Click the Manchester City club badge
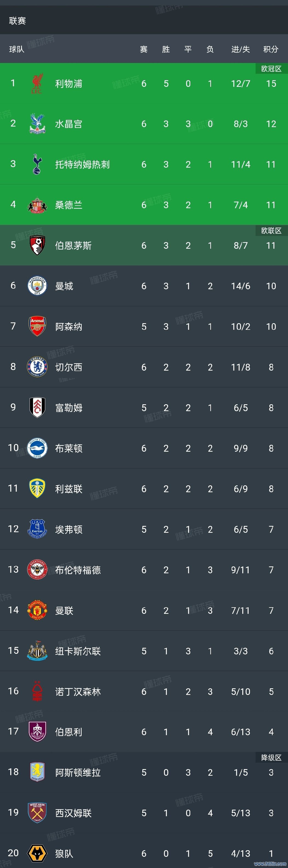The width and height of the screenshot is (288, 868). pyautogui.click(x=37, y=286)
